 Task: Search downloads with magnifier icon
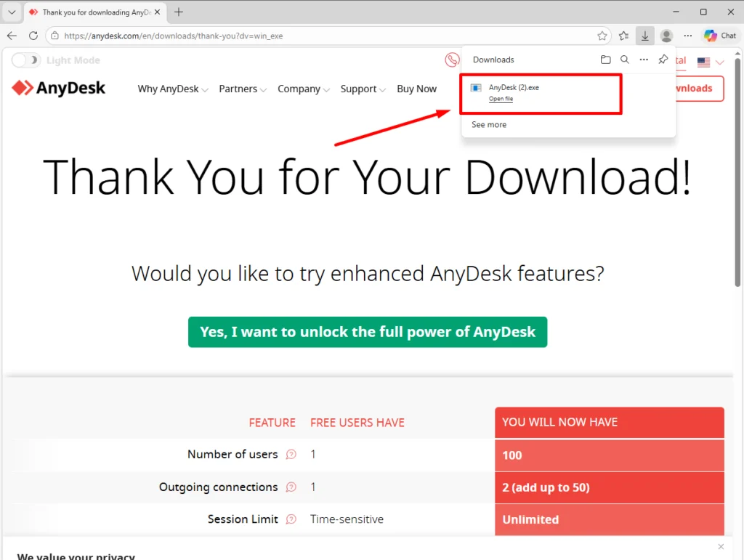point(624,60)
